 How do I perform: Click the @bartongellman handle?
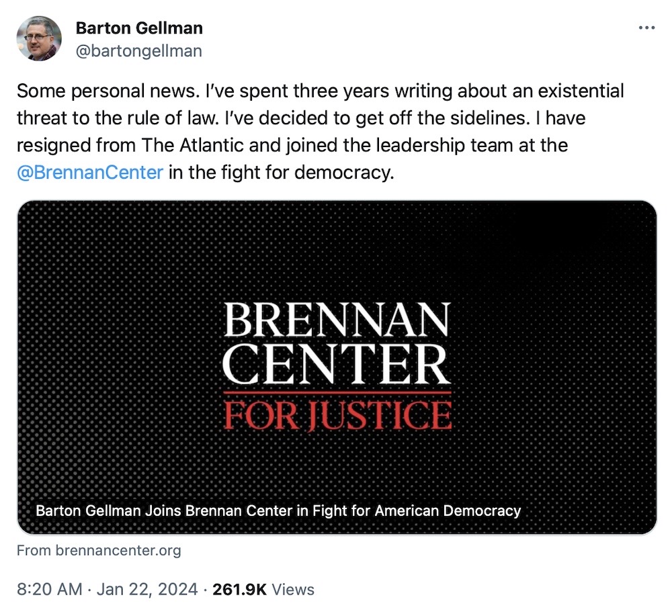140,50
